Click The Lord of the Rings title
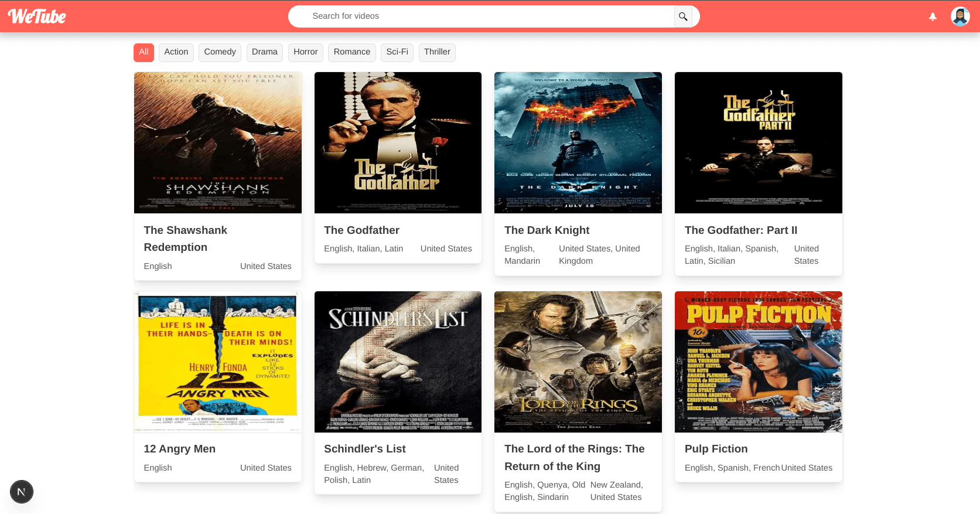Image resolution: width=980 pixels, height=514 pixels. [x=575, y=458]
